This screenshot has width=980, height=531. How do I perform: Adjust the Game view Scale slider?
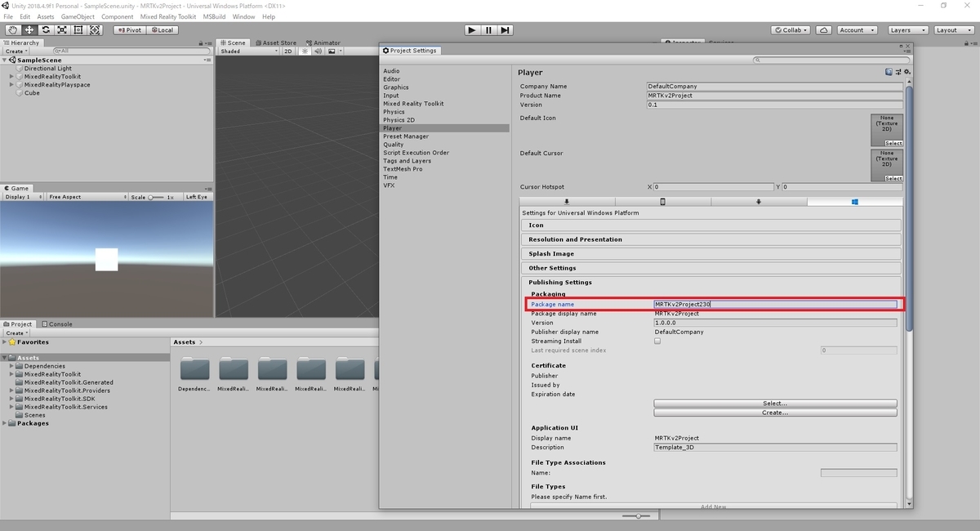point(157,197)
